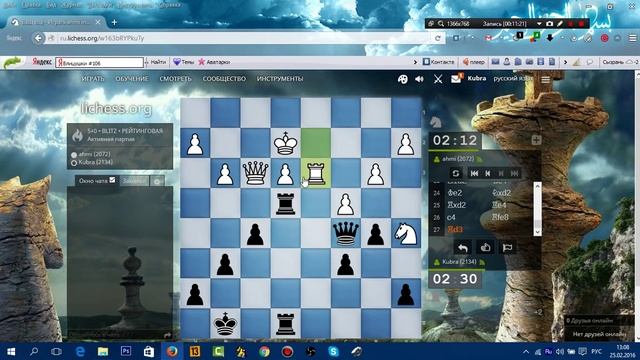This screenshot has height=360, width=640.
Task: Open the mail envelope icon in bookmarks toolbar
Action: tap(495, 62)
